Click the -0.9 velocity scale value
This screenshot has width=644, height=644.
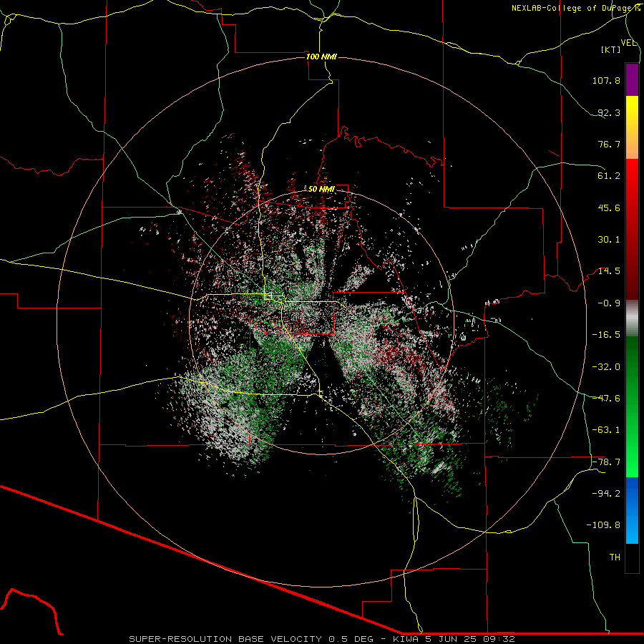(x=609, y=303)
